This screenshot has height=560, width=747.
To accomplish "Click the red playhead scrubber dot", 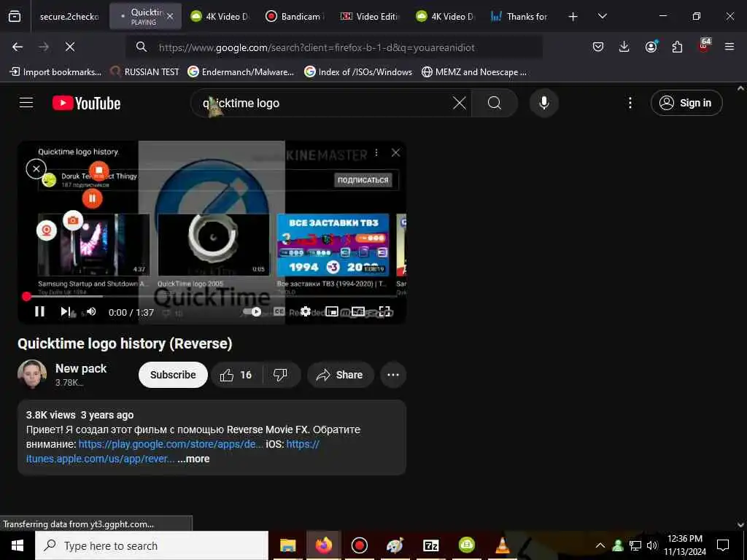I will tap(27, 296).
